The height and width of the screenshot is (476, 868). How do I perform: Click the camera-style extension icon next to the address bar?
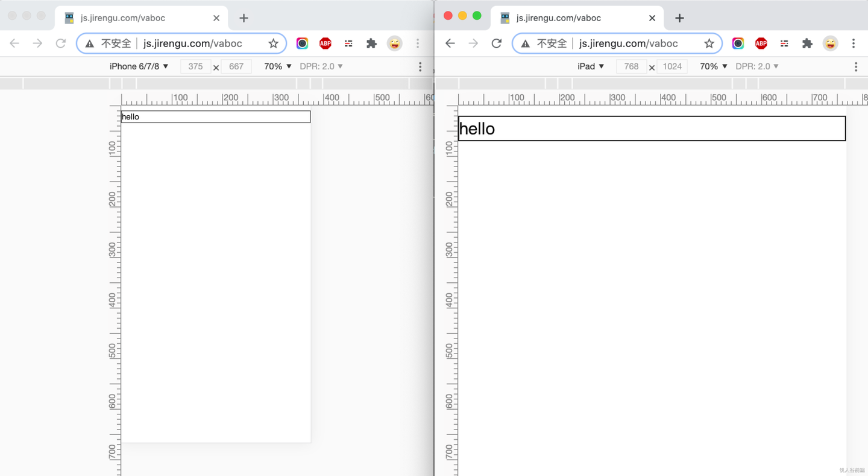click(302, 43)
